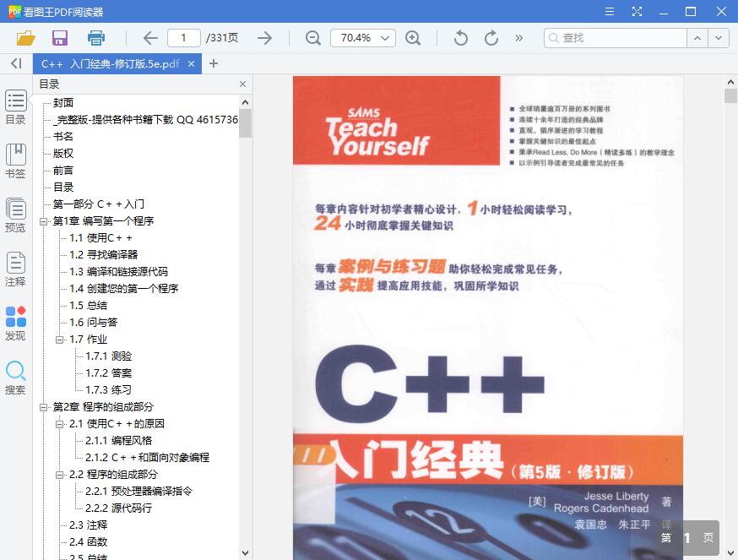The width and height of the screenshot is (738, 560).
Task: Open section 1.2 寻找编译器
Action: (x=104, y=255)
